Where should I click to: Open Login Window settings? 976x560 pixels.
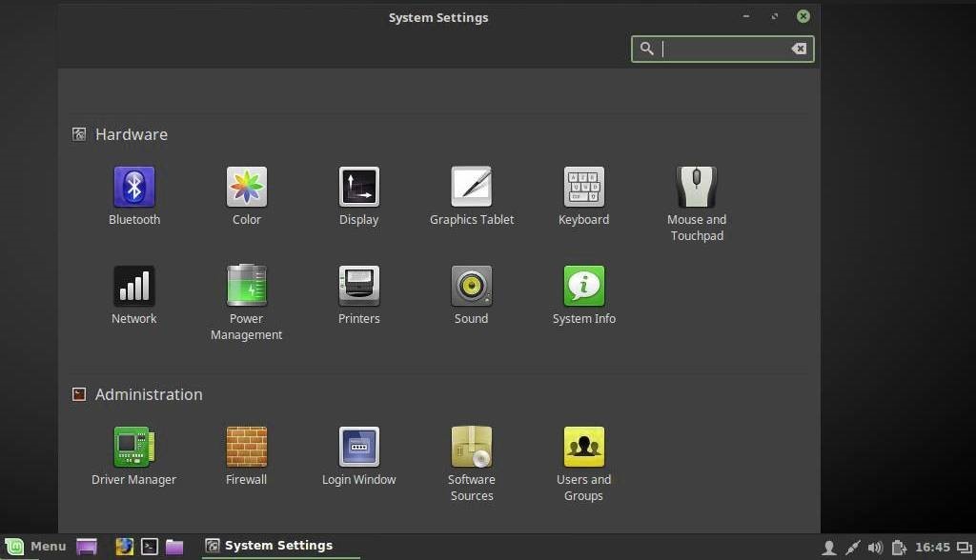[358, 455]
